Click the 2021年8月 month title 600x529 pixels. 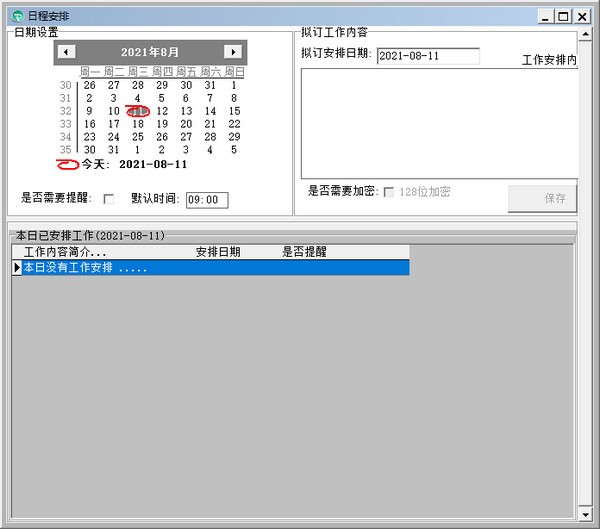tap(150, 52)
